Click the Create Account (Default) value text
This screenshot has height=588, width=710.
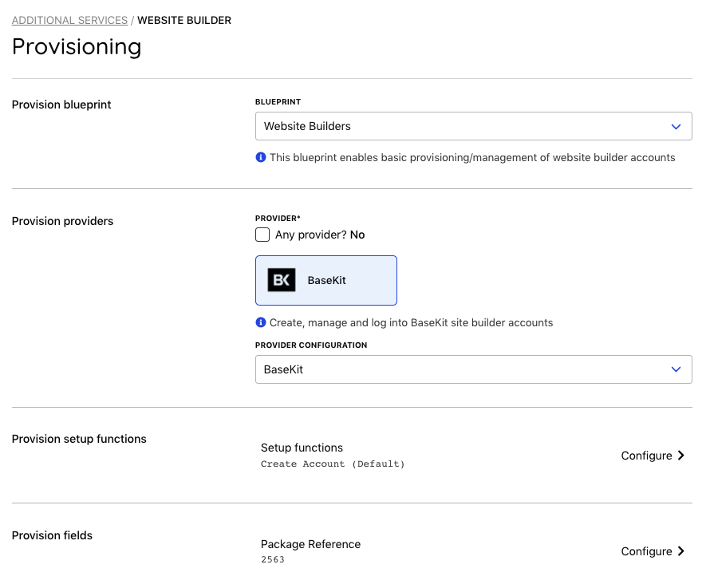[x=333, y=464]
